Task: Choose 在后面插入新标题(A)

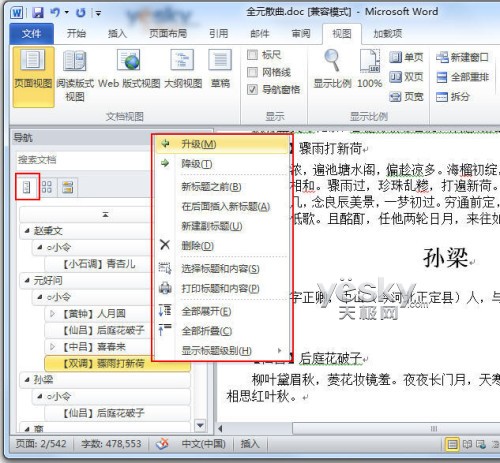Action: 222,207
